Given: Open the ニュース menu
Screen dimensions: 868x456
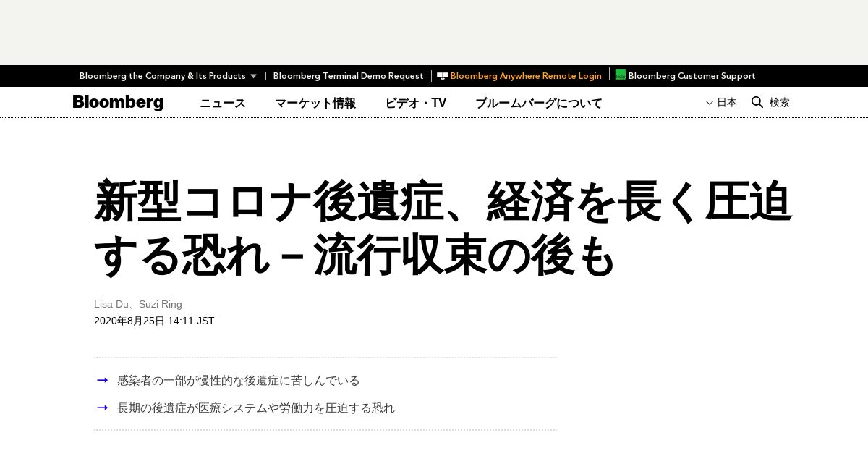Looking at the screenshot, I should tap(223, 103).
